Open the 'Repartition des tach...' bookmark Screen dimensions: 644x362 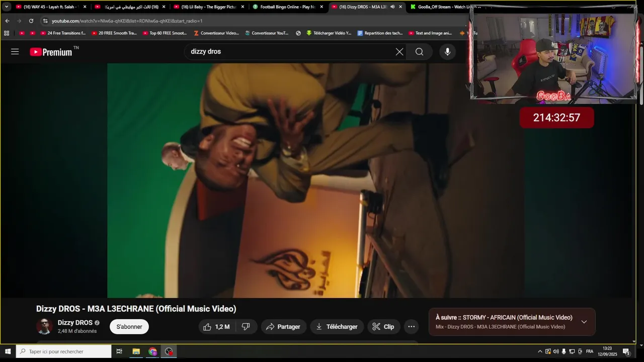pos(380,33)
